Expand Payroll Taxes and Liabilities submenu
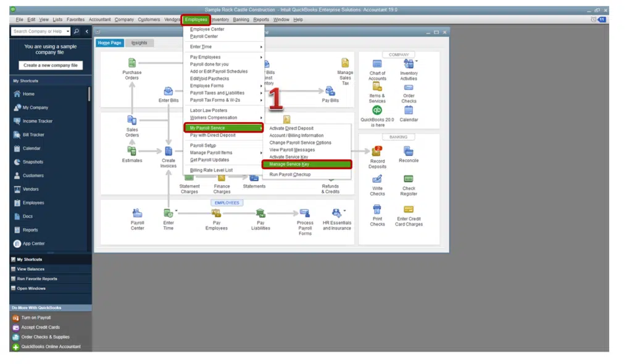Screen dimensions: 632x364 [x=261, y=93]
